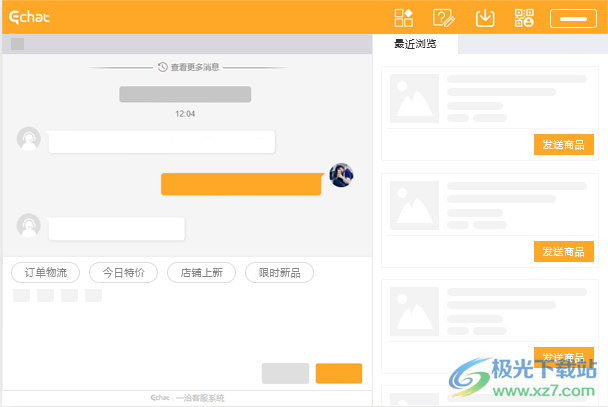Click the fourth input toolbar icon placeholder
The image size is (608, 407).
coord(93,295)
